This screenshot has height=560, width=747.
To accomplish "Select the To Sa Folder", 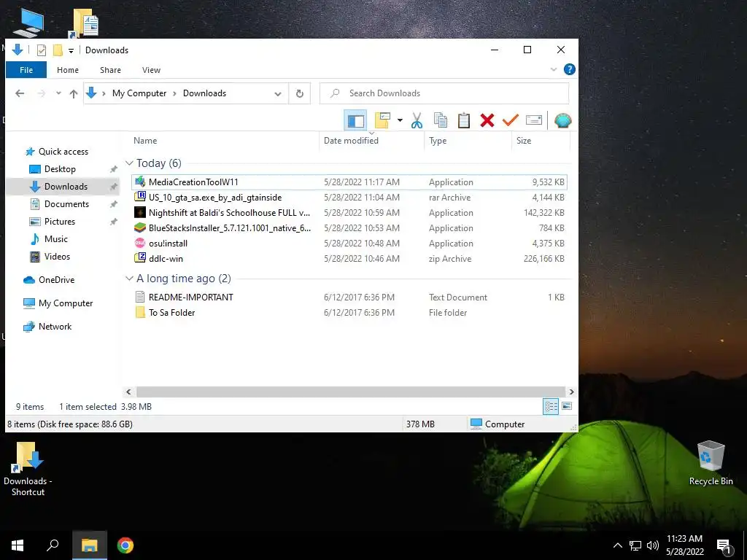I will pyautogui.click(x=349, y=312).
